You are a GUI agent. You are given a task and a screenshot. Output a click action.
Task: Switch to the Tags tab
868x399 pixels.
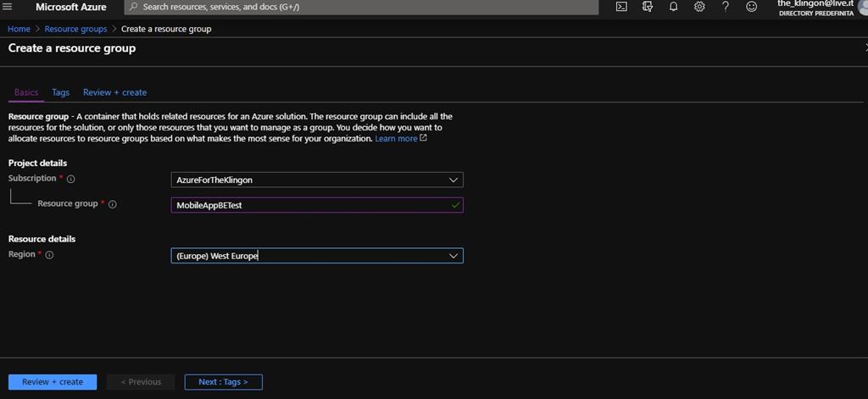pos(60,92)
